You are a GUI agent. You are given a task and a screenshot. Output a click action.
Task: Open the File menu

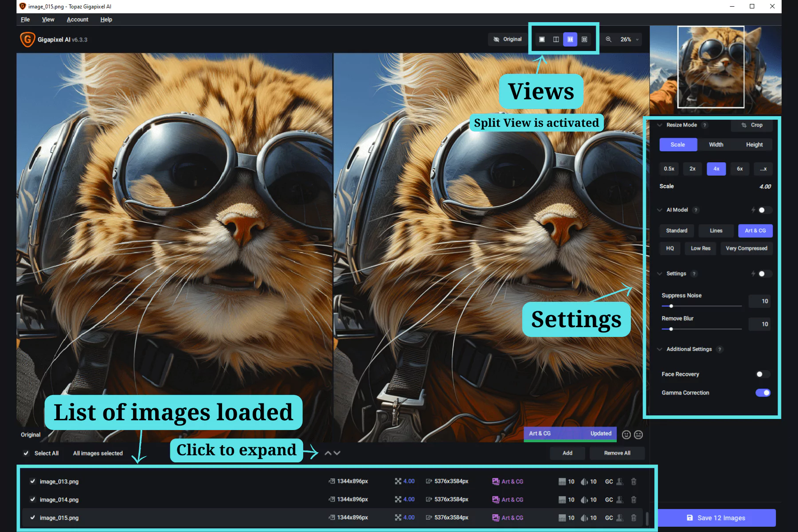point(25,20)
